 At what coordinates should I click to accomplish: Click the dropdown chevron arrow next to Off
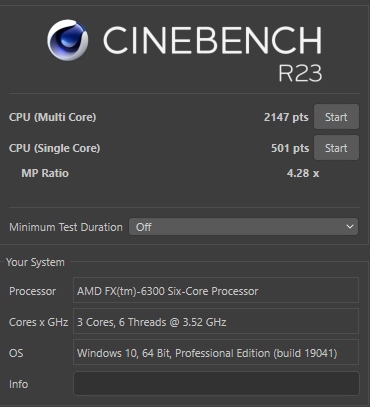(x=350, y=227)
